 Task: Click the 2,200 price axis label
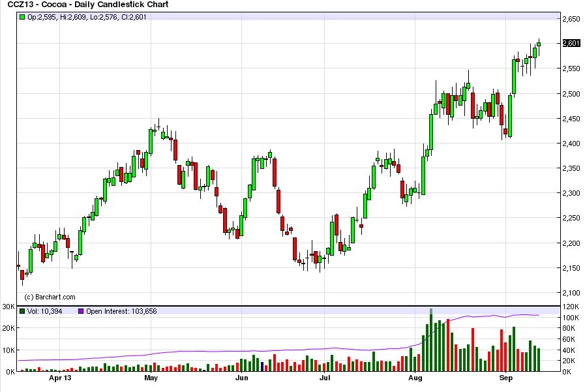(571, 243)
